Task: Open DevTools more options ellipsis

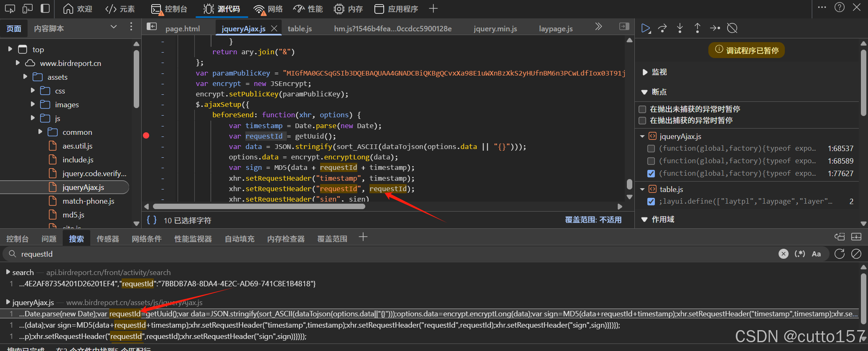Action: pyautogui.click(x=822, y=8)
